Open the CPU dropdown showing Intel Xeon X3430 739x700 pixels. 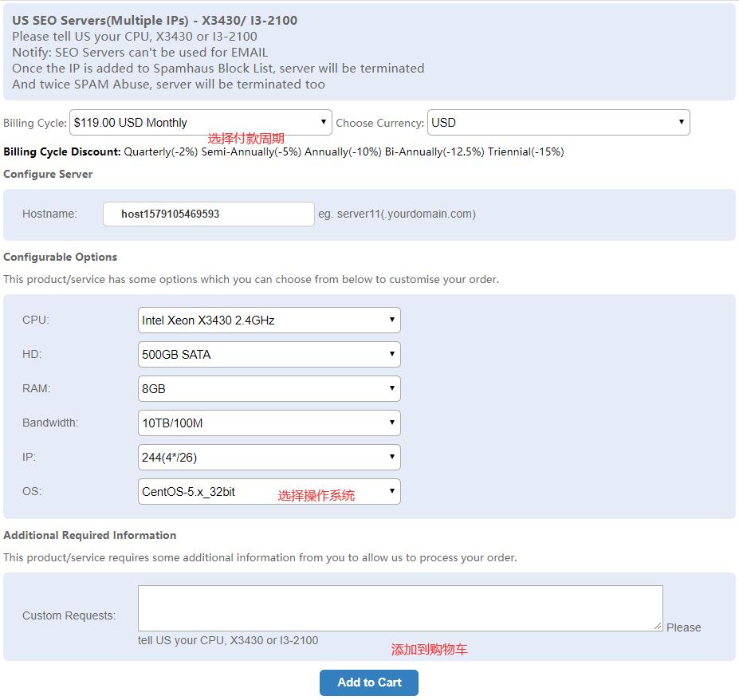tap(269, 321)
